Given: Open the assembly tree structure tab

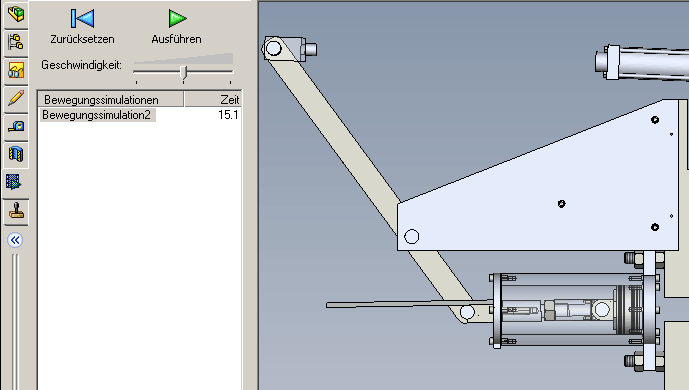Looking at the screenshot, I should point(16,42).
